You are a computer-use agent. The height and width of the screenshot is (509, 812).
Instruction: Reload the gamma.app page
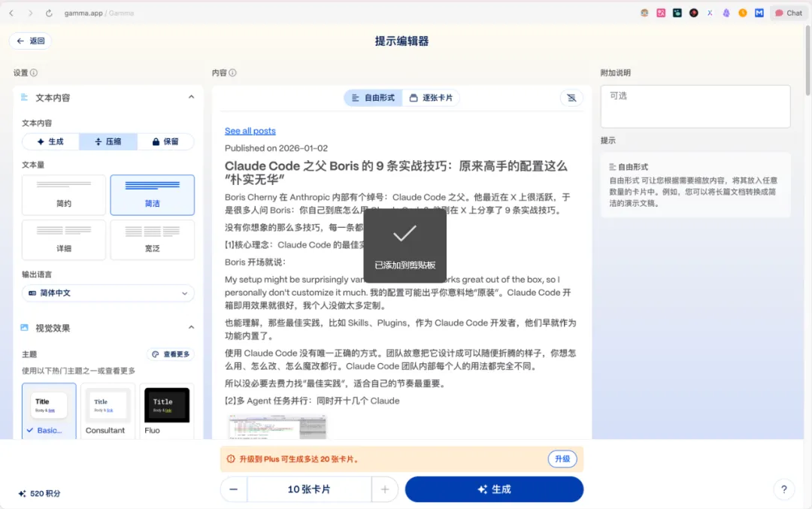[49, 13]
